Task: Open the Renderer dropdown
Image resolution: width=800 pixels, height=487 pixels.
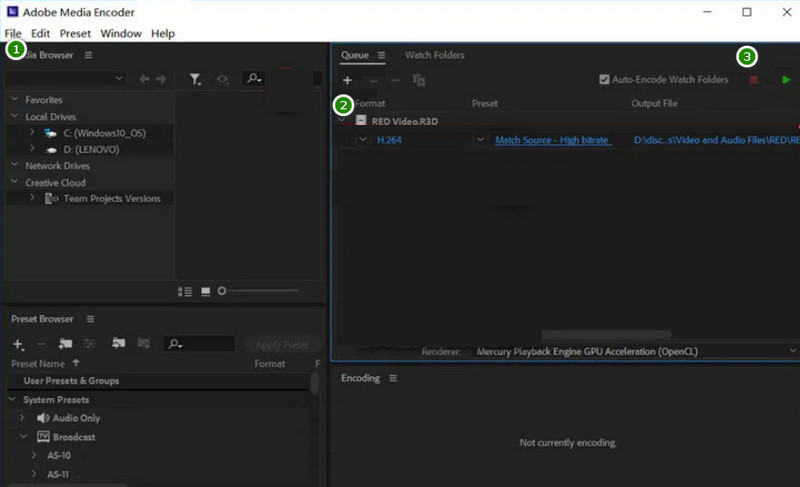Action: click(635, 351)
